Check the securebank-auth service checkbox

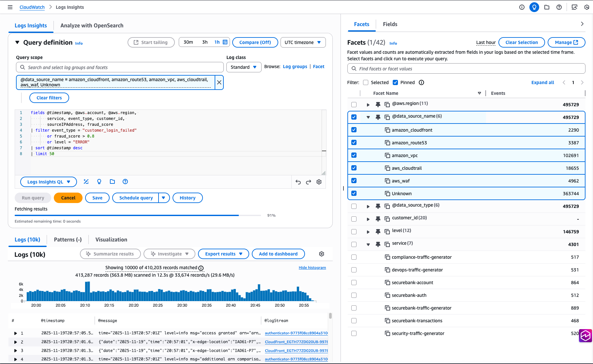coord(354,295)
